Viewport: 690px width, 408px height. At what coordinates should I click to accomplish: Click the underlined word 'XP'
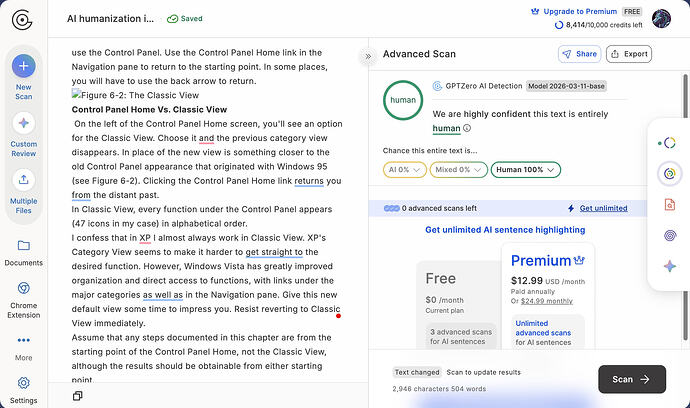pos(145,238)
